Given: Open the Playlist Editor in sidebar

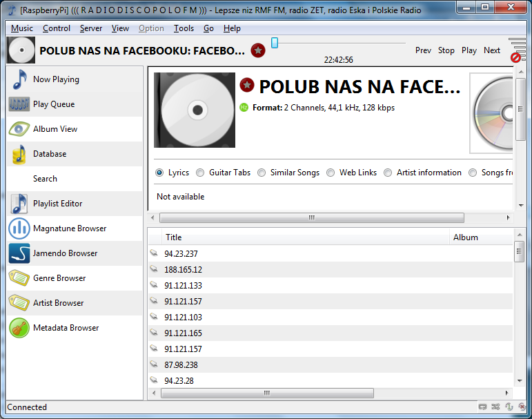Looking at the screenshot, I should point(75,204).
